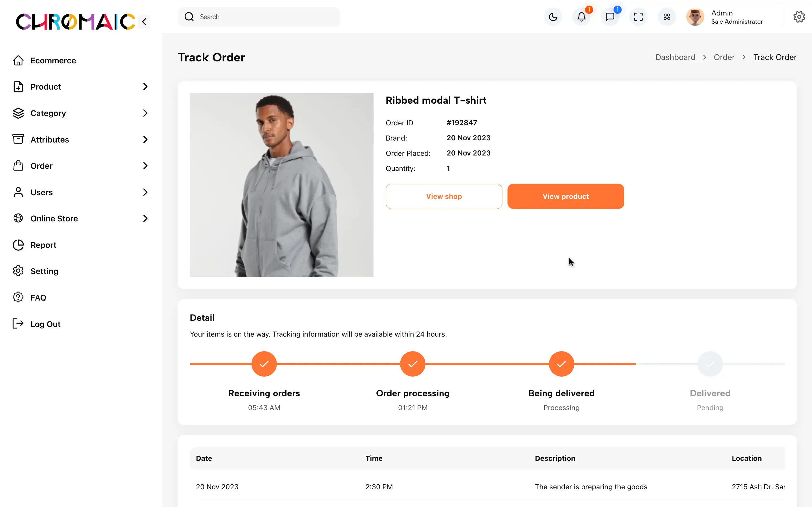Screen dimensions: 812x507
Task: Click the Log Out icon
Action: (x=18, y=324)
